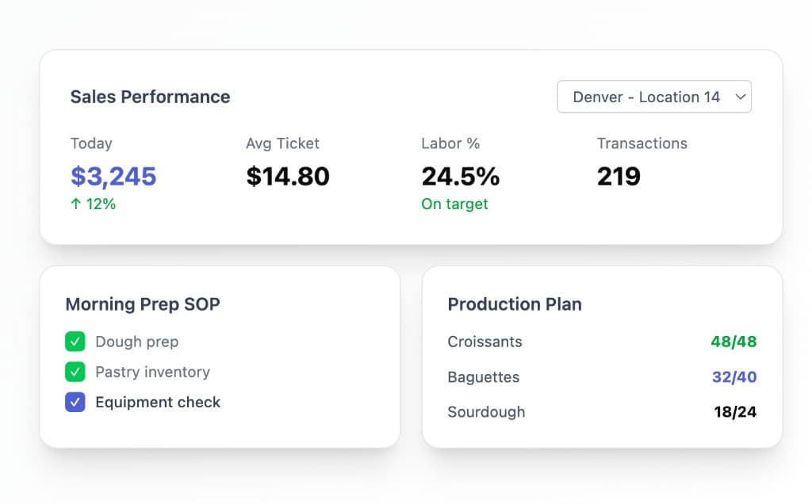Open the Denver - Location 14 selector
812x504 pixels.
click(x=653, y=96)
